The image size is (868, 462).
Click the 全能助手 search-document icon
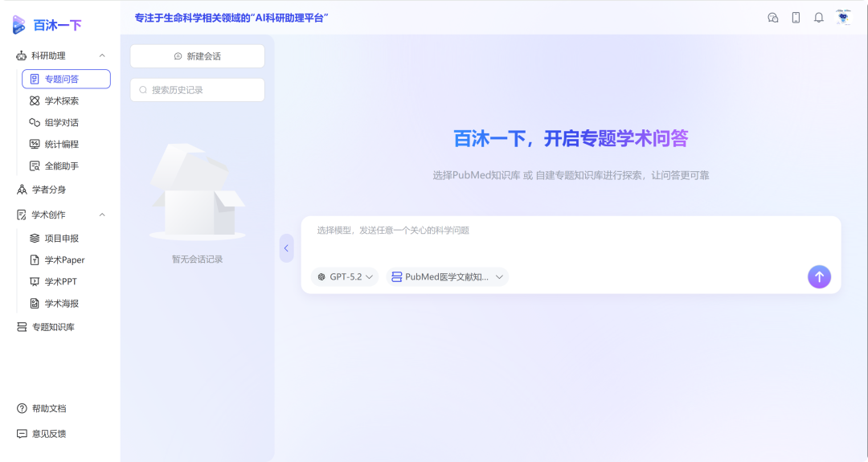pyautogui.click(x=35, y=166)
